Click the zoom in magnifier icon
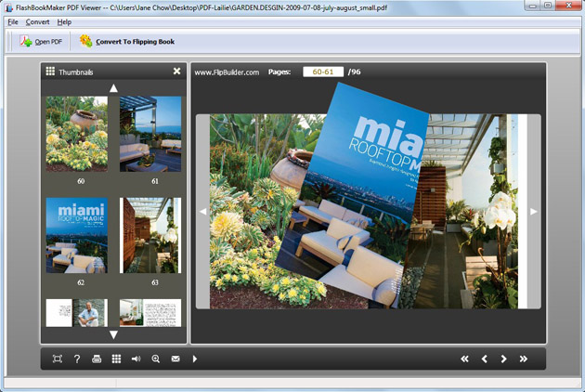This screenshot has width=585, height=392. [x=155, y=359]
